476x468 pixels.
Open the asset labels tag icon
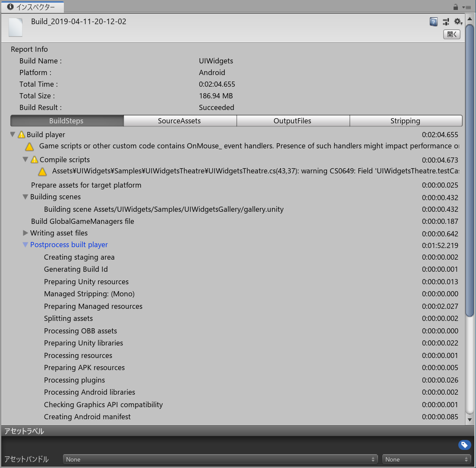click(x=464, y=445)
